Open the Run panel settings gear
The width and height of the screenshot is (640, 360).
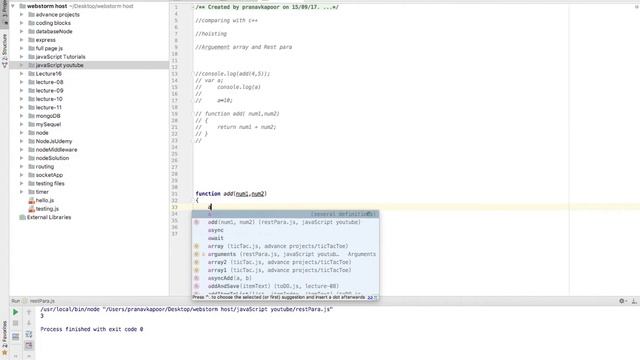tap(622, 301)
